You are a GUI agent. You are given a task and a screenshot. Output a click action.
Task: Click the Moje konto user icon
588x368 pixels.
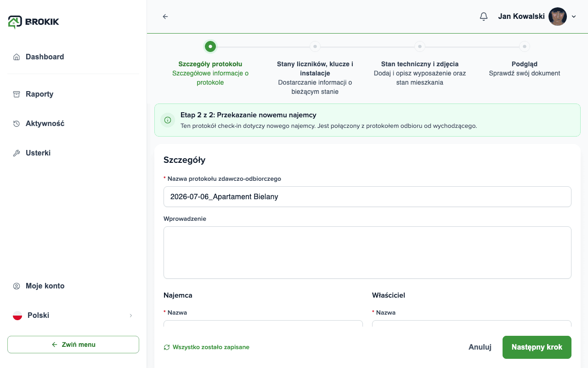(17, 286)
